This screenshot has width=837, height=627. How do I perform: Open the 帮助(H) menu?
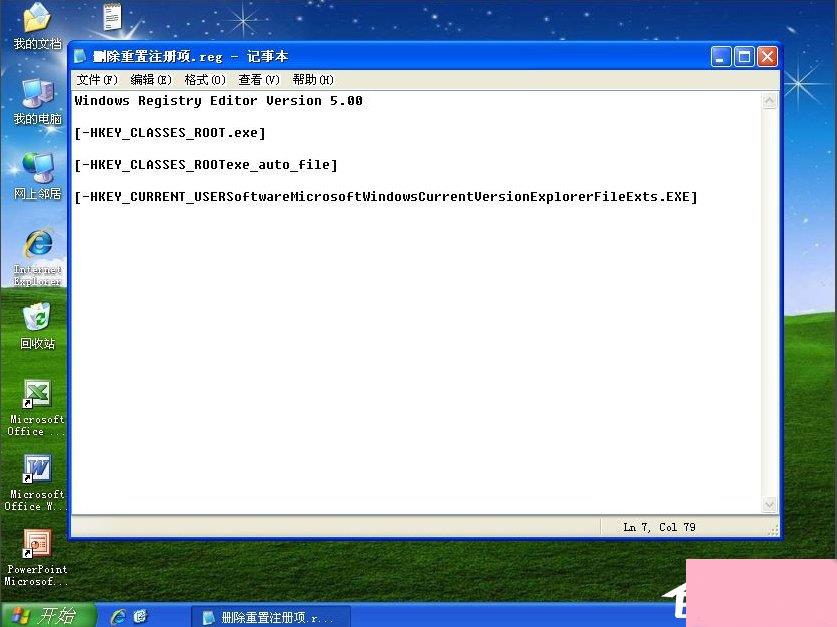click(x=313, y=80)
